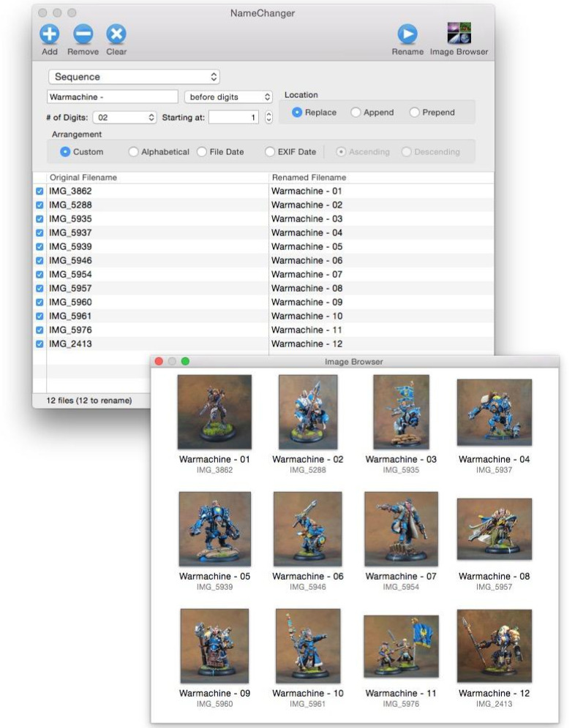This screenshot has height=728, width=575.
Task: Click the Add files icon
Action: point(49,34)
